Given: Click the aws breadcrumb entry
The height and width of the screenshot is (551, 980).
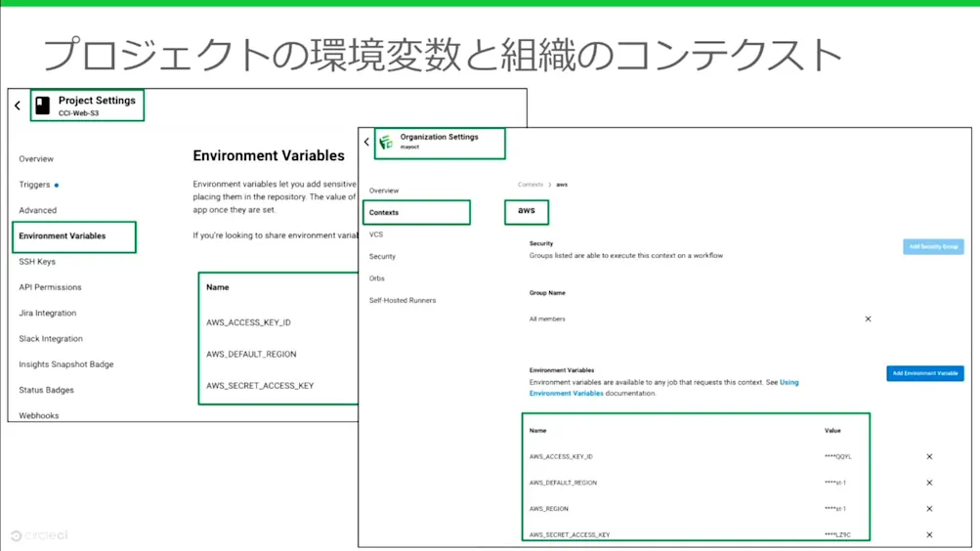Looking at the screenshot, I should (562, 185).
